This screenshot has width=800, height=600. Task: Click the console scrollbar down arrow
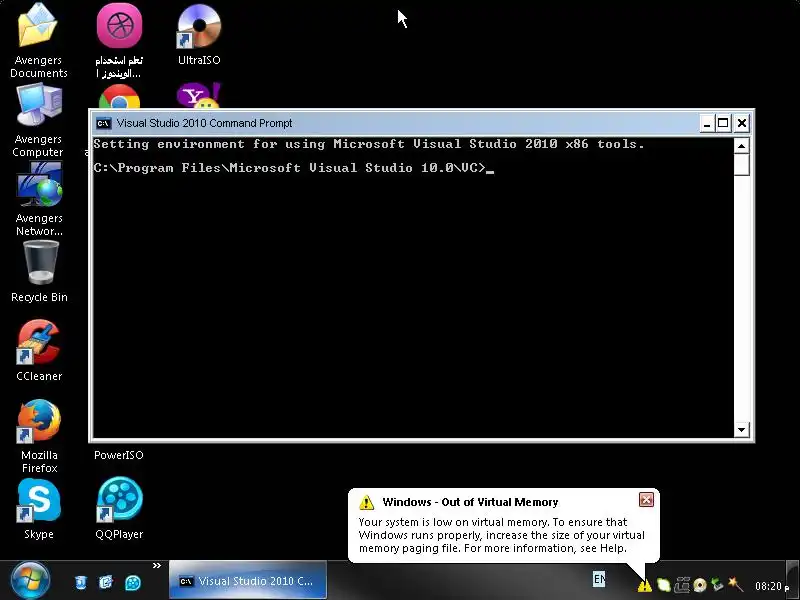tap(741, 430)
